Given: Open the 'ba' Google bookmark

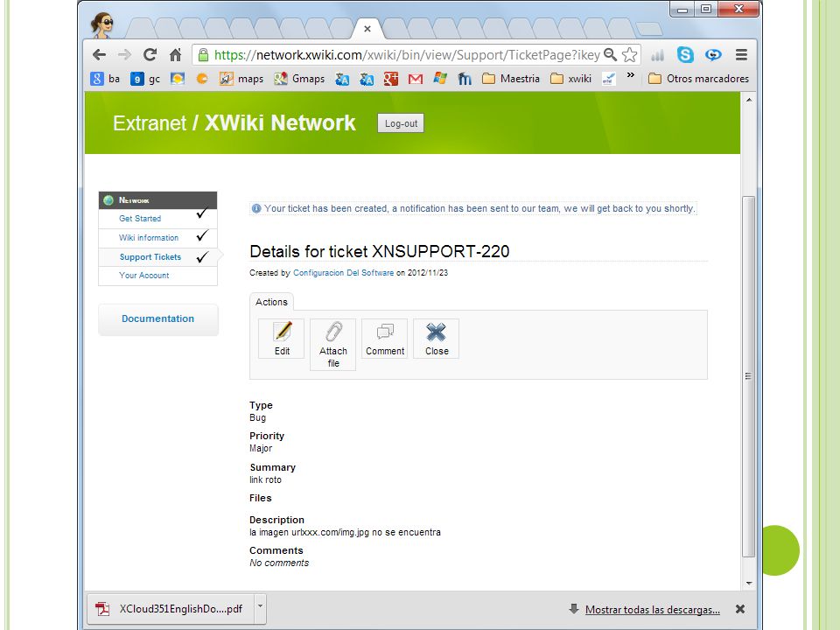Looking at the screenshot, I should (x=105, y=79).
